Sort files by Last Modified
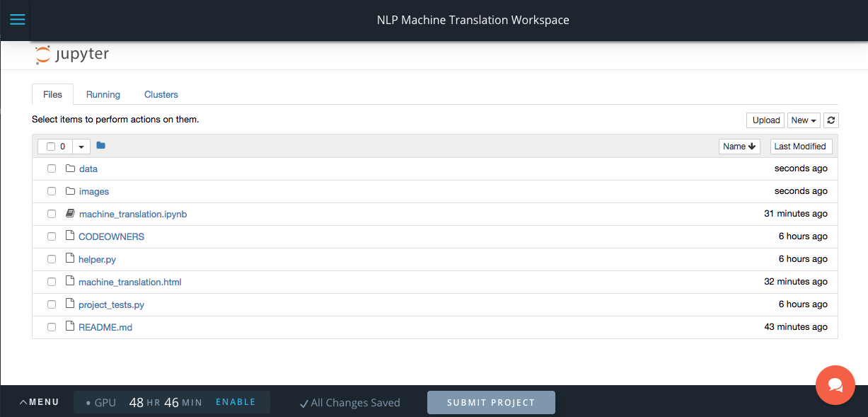This screenshot has width=868, height=417. point(801,146)
